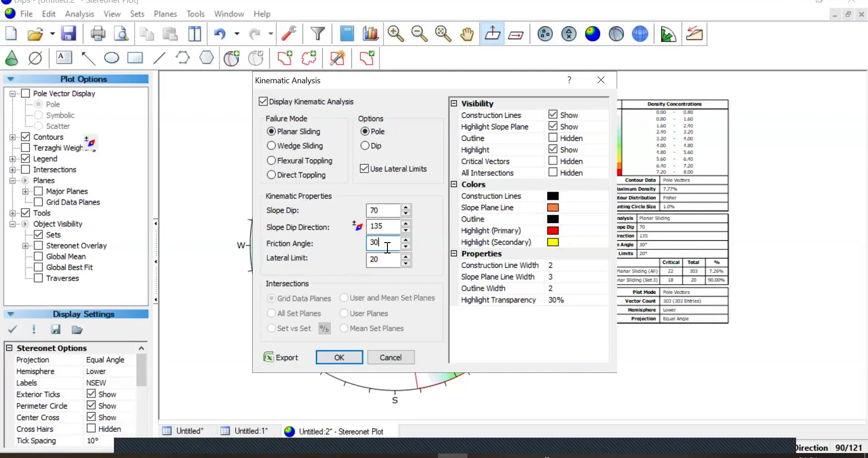Click Cancel in Kinematic Analysis dialog
Screen dimensions: 868x458
(x=391, y=357)
